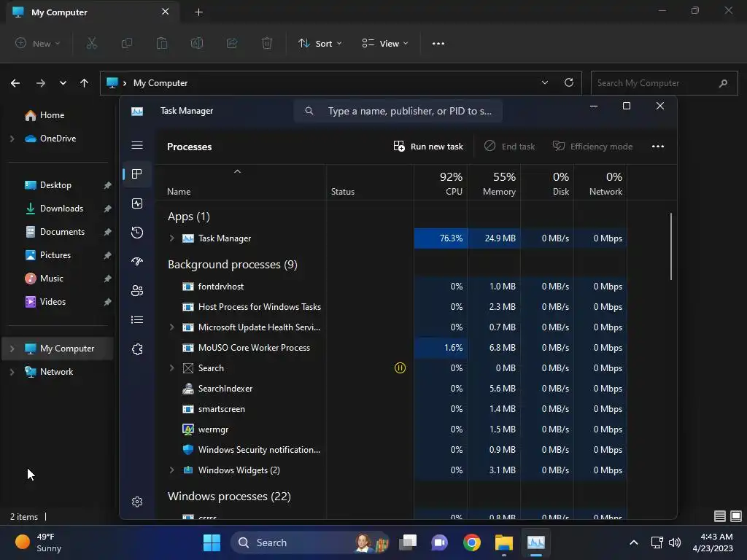The image size is (747, 560).
Task: Sort processes by Memory column
Action: coord(494,183)
